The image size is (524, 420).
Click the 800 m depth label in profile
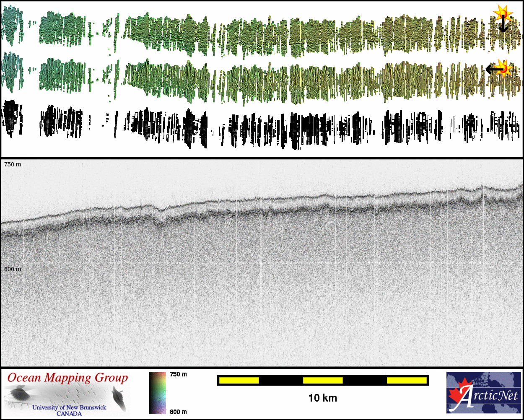[x=13, y=269]
